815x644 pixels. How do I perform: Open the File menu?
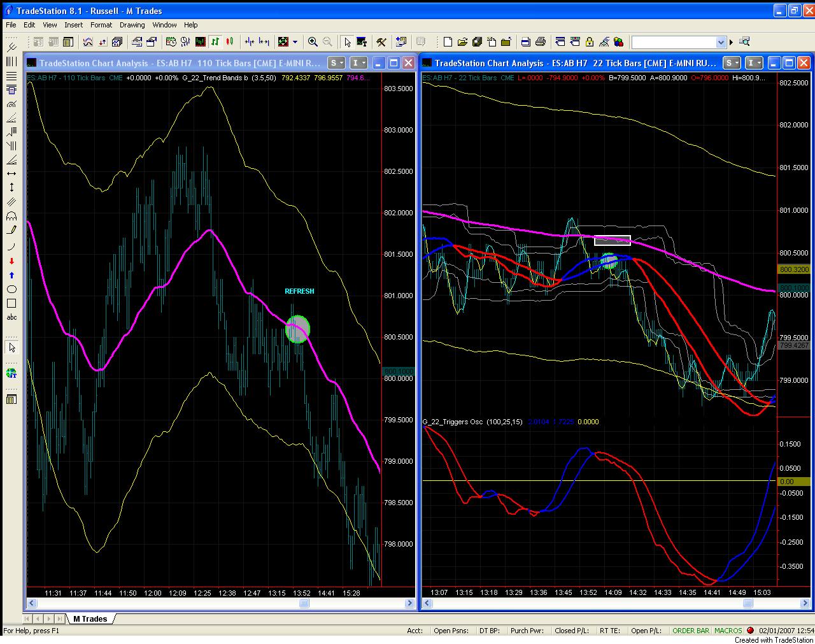(x=11, y=25)
